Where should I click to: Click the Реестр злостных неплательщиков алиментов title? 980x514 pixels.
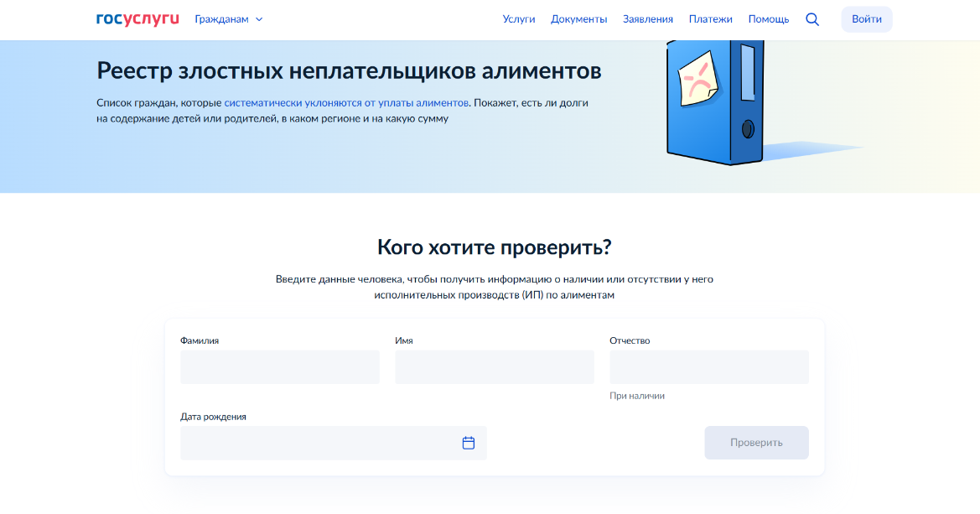[349, 70]
